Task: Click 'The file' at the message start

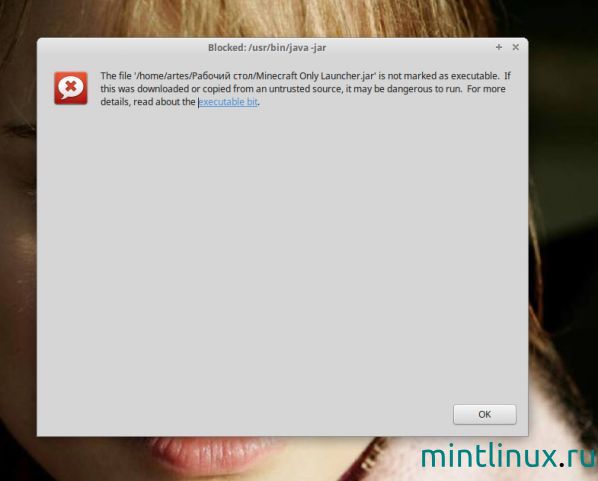Action: [116, 76]
